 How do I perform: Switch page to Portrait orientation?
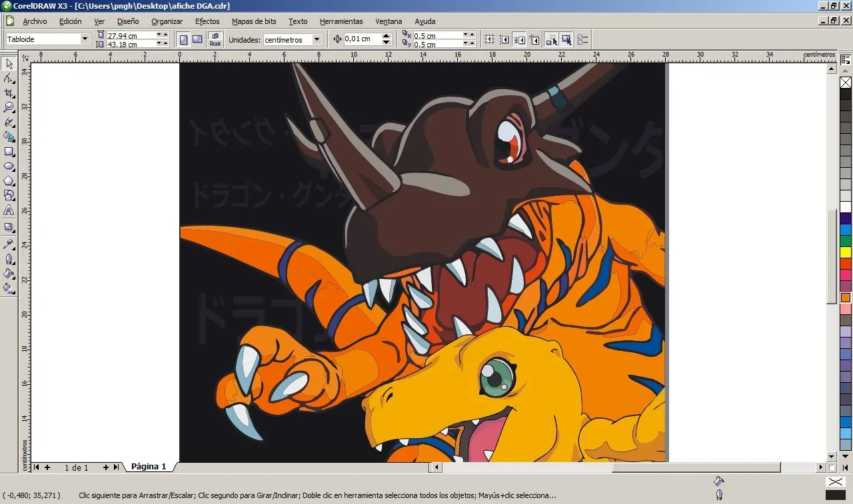tap(184, 39)
